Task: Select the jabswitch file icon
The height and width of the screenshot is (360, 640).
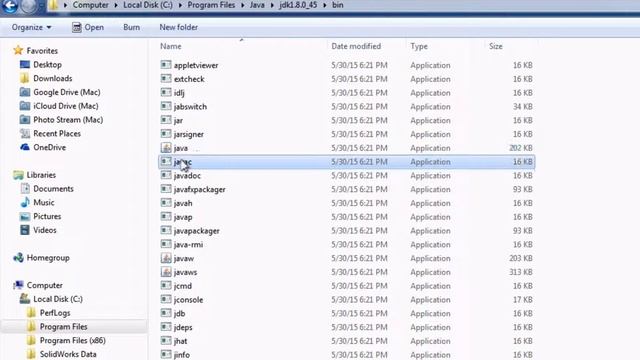Action: 166,106
